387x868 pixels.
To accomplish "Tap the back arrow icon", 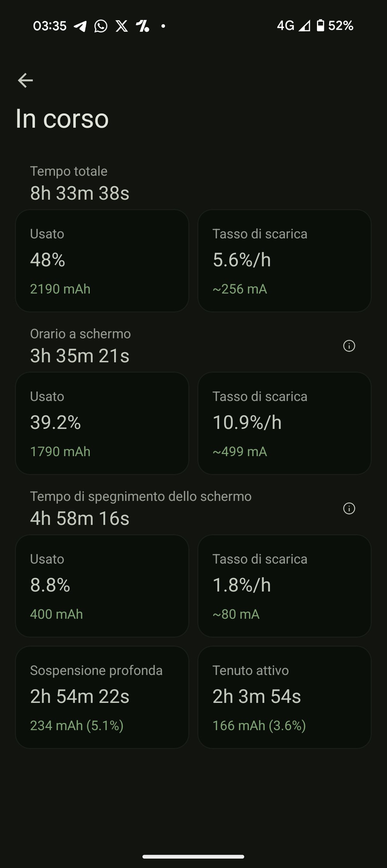I will pos(26,80).
